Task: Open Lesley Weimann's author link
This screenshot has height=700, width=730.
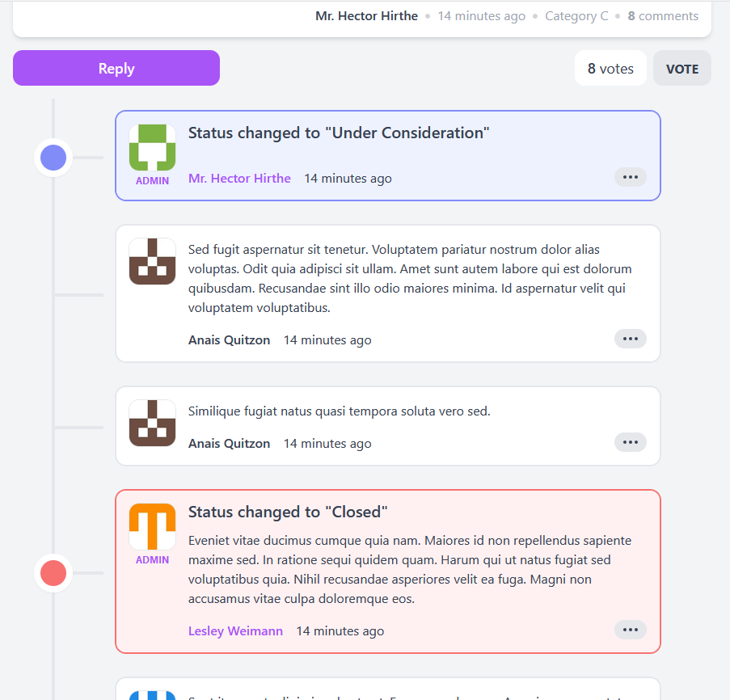Action: click(x=235, y=631)
